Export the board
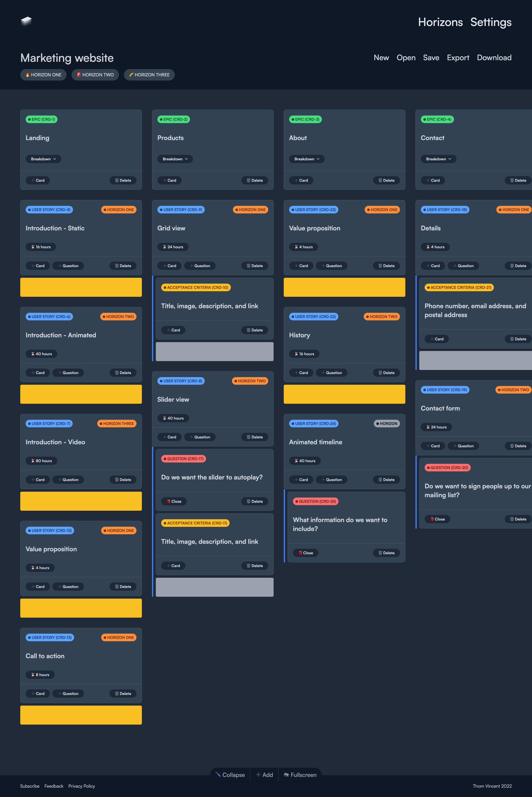The width and height of the screenshot is (532, 797). coord(458,58)
